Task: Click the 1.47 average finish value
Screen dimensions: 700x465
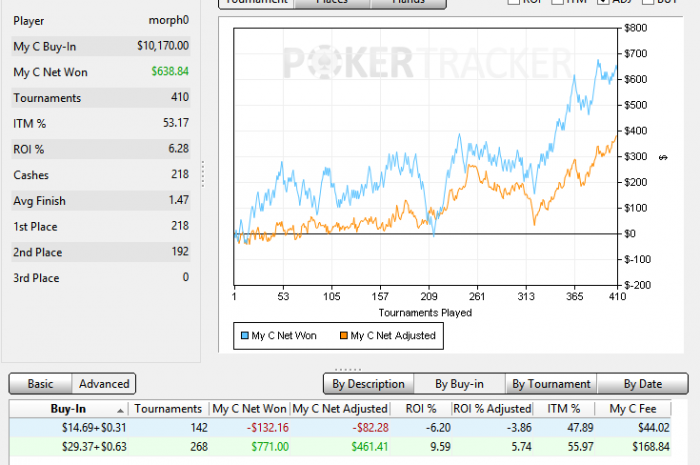Action: [179, 200]
